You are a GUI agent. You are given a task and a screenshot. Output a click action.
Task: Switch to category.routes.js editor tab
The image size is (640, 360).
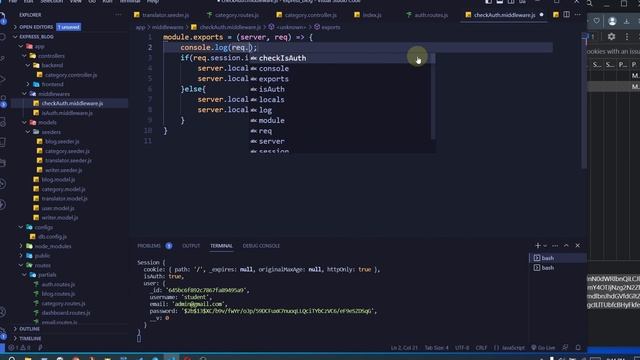tap(237, 15)
